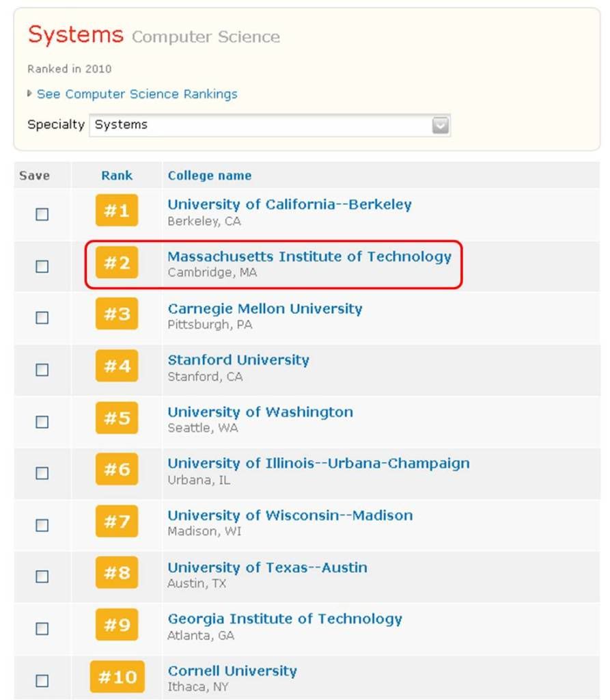Viewport: 610px width, 700px height.
Task: Click the #8 rank badge
Action: coord(116,573)
